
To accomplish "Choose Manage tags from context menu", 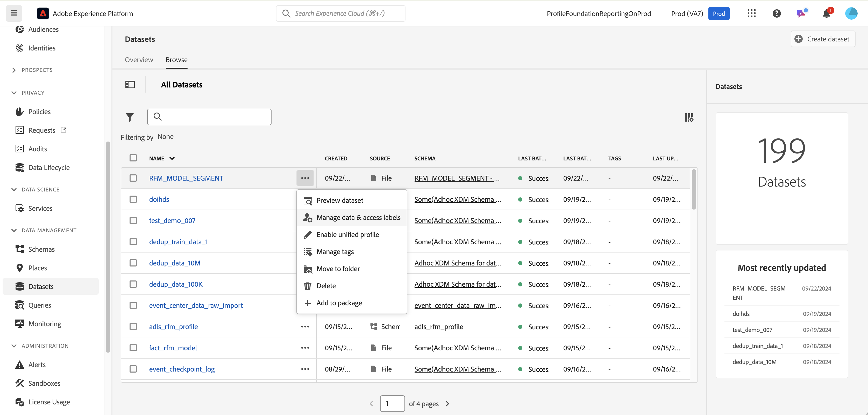I will coord(335,252).
